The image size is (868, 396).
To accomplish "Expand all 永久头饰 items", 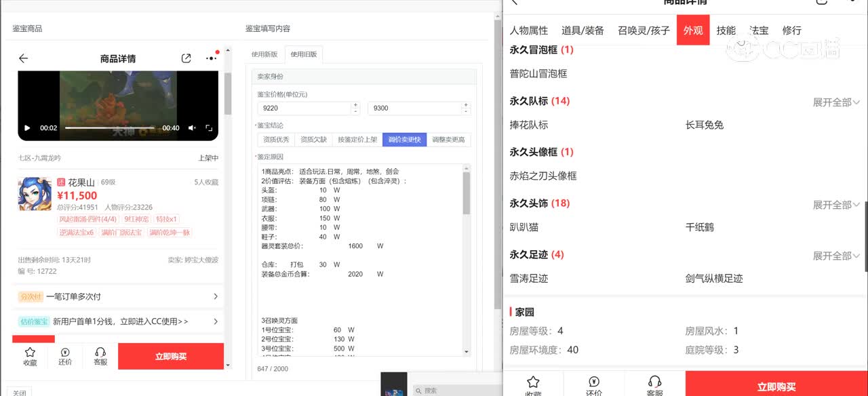I will click(836, 205).
